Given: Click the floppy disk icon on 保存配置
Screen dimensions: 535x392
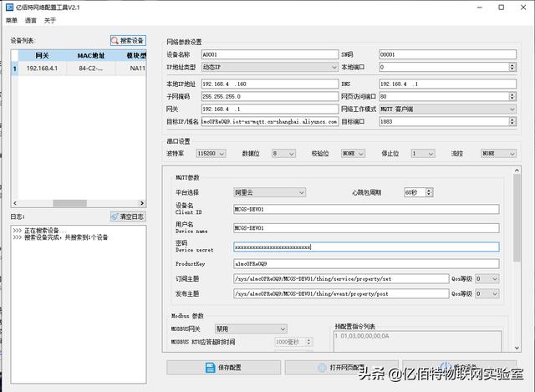Looking at the screenshot, I should (210, 368).
